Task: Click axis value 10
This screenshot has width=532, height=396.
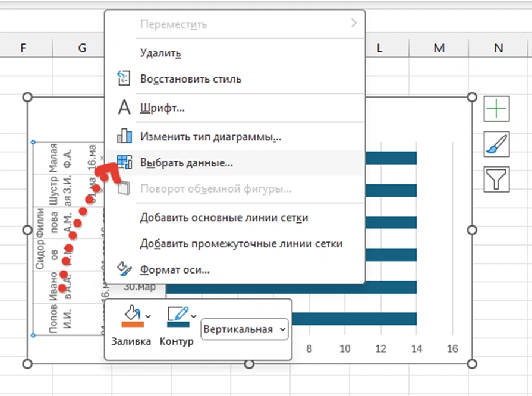Action: (x=345, y=348)
